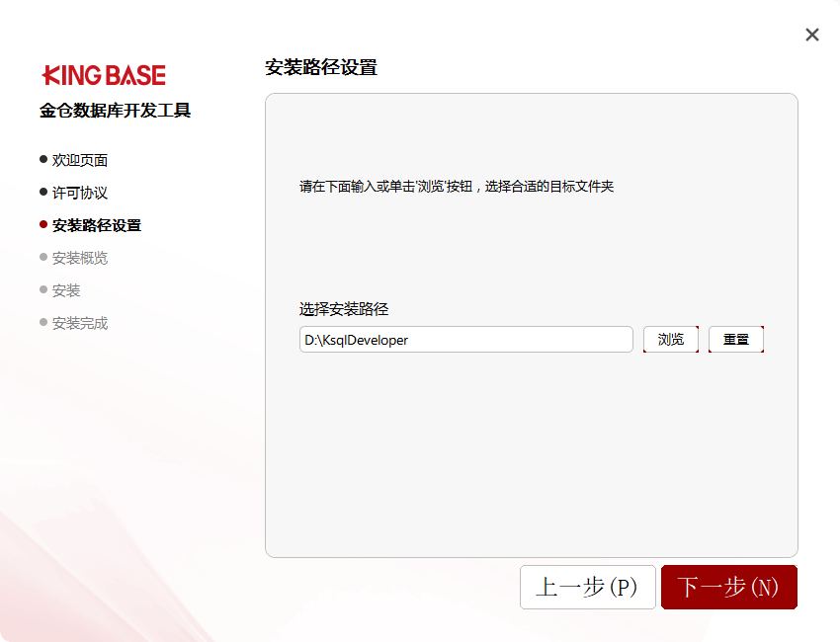Select the 许可协议 step in sidebar

(80, 193)
